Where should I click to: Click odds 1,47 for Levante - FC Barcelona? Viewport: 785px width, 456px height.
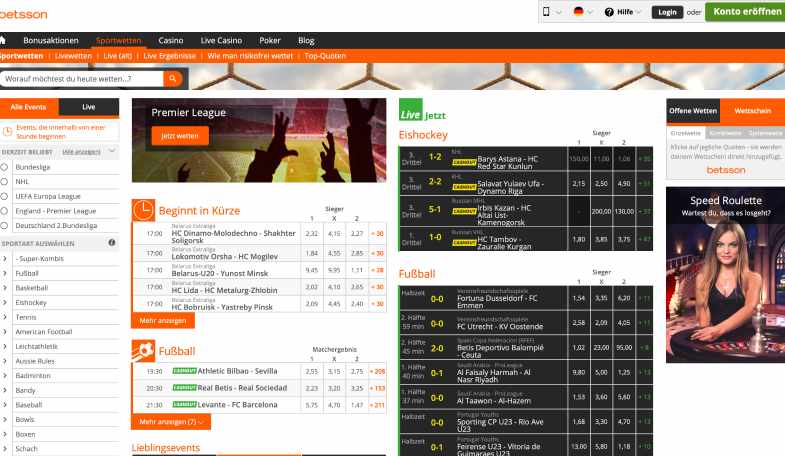pos(357,404)
